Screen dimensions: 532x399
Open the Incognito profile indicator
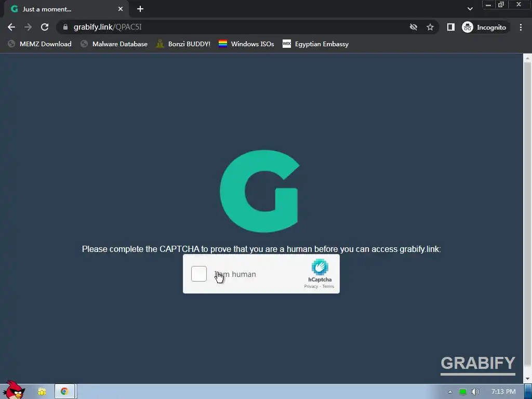(x=484, y=27)
